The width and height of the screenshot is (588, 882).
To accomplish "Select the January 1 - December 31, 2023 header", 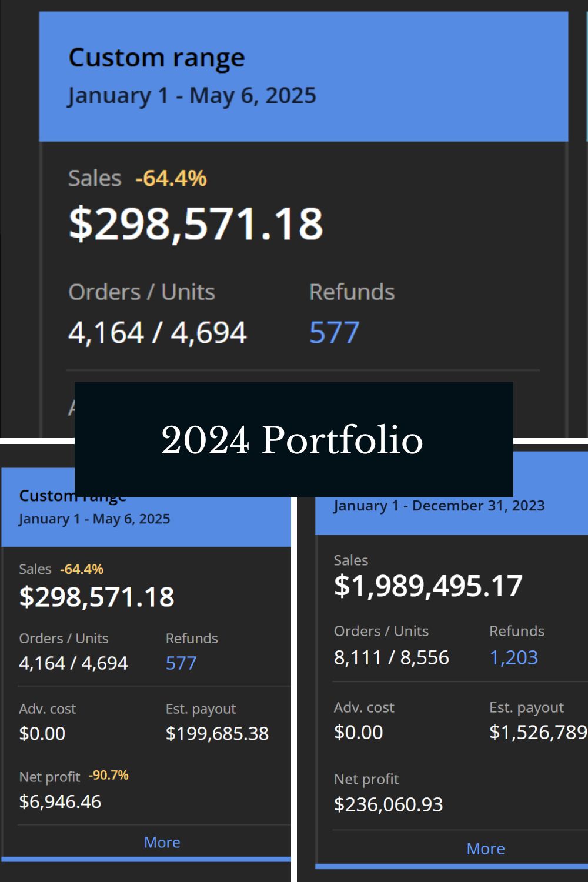I will click(439, 506).
